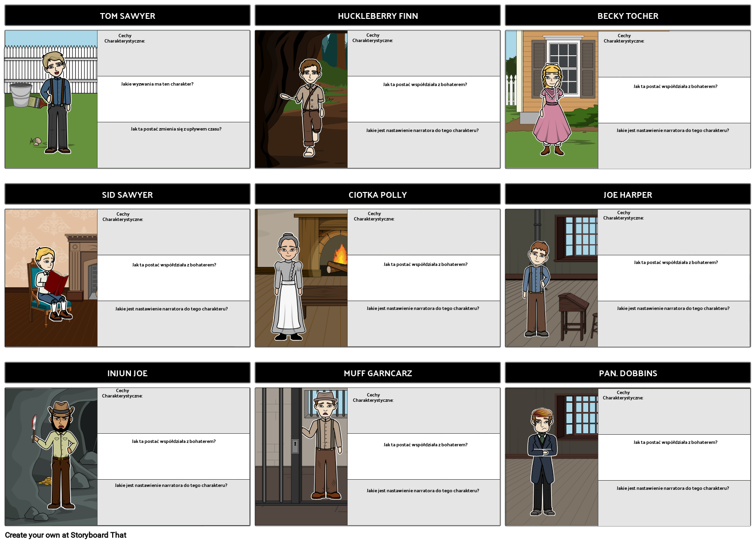The height and width of the screenshot is (544, 756).
Task: Select the Muff Garncarz jail cell image
Action: coord(301,456)
